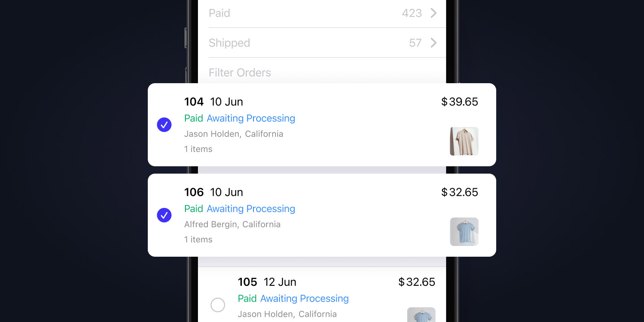Open order number 104 heading
The image size is (644, 322).
194,102
